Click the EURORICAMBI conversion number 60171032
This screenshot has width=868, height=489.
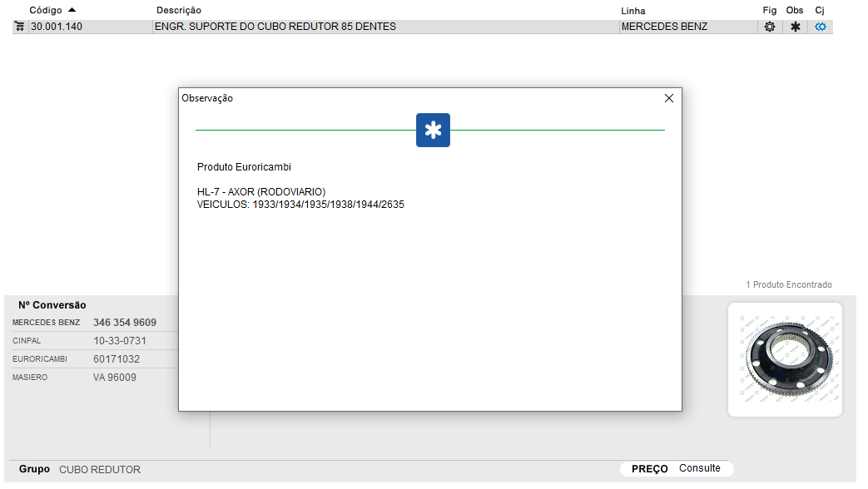pyautogui.click(x=117, y=359)
